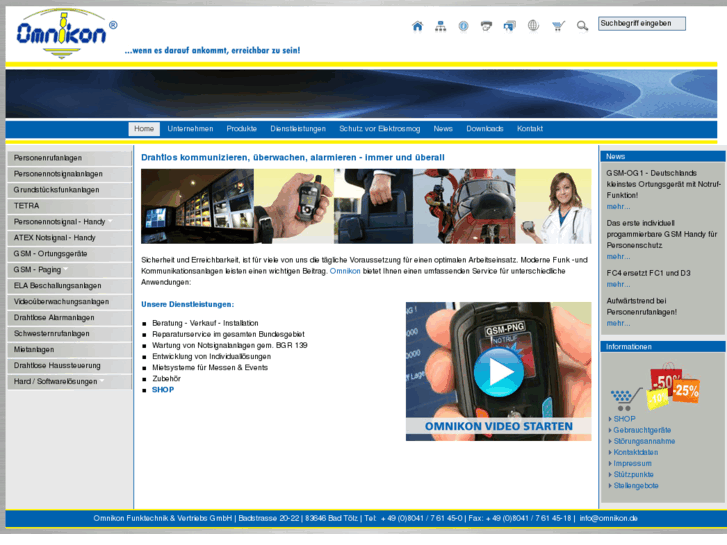Click Reparaturservice im gesamten Bundesgebiet item

228,334
